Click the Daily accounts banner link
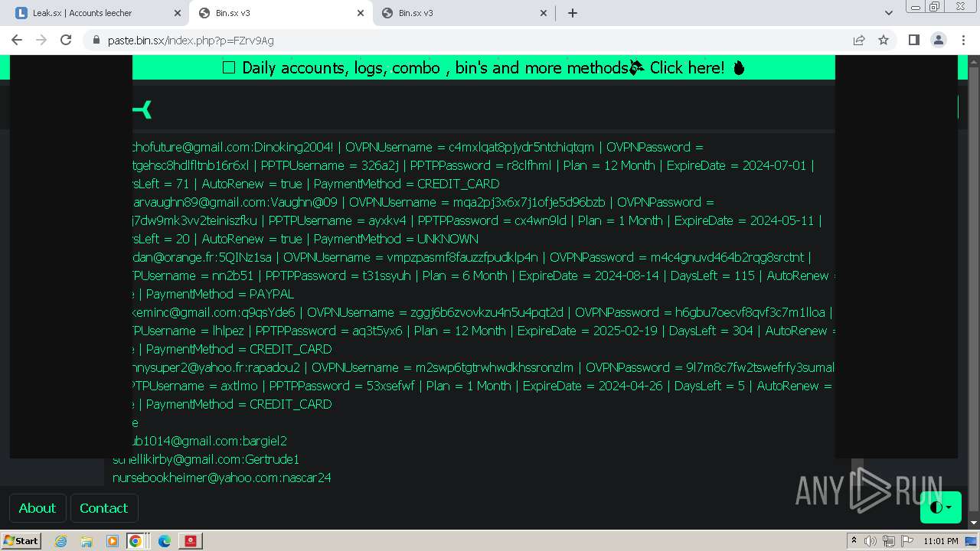The image size is (980, 551). 483,68
